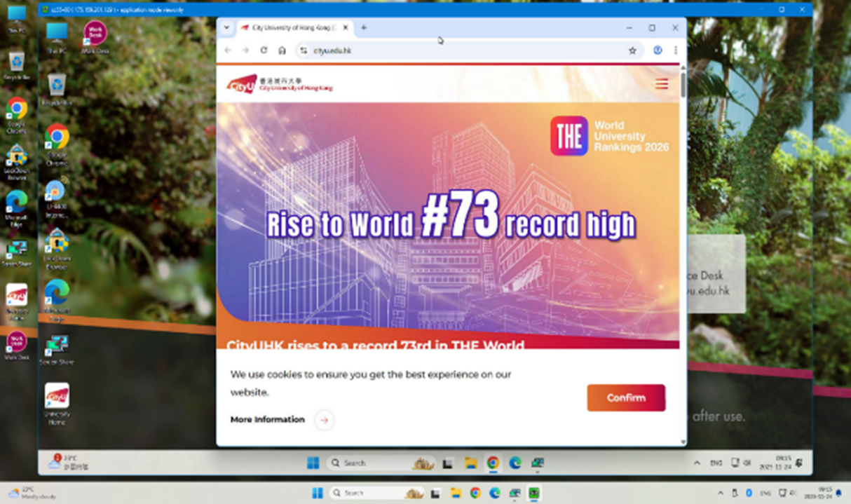Image resolution: width=851 pixels, height=504 pixels.
Task: Open a new Chrome tab
Action: 364,28
